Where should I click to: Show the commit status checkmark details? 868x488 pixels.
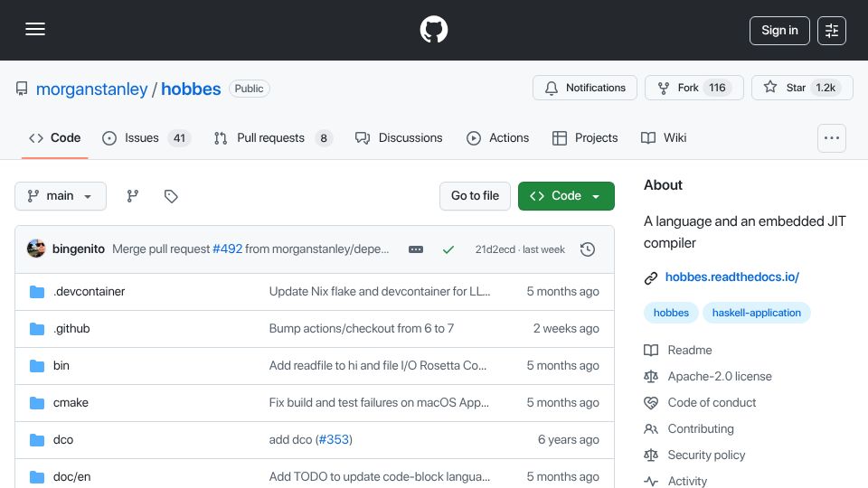coord(448,249)
